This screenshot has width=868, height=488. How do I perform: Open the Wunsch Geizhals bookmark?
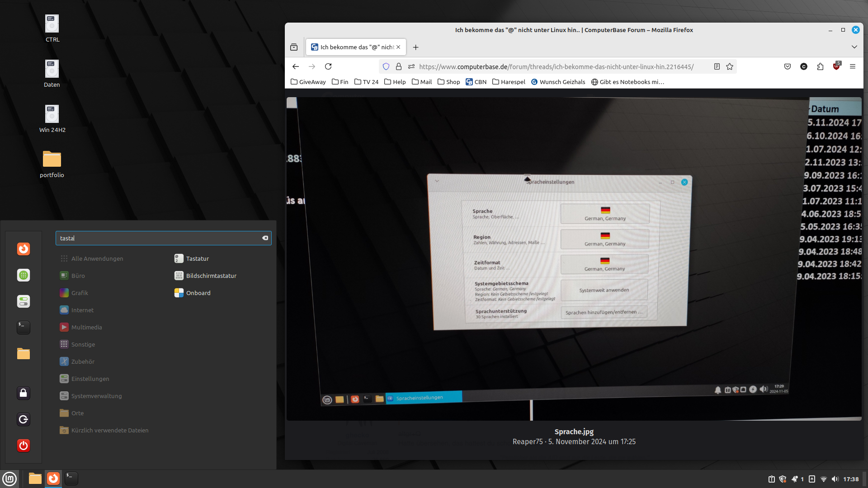[558, 82]
